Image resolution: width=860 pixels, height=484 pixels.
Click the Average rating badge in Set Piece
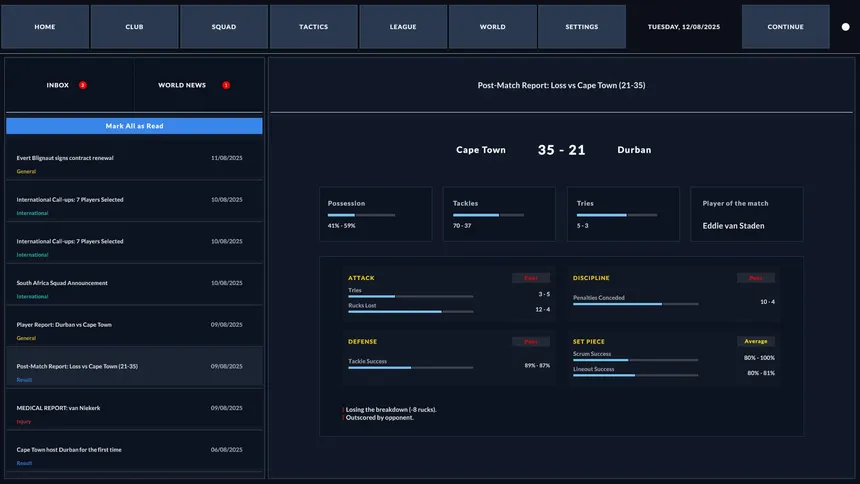tap(756, 341)
